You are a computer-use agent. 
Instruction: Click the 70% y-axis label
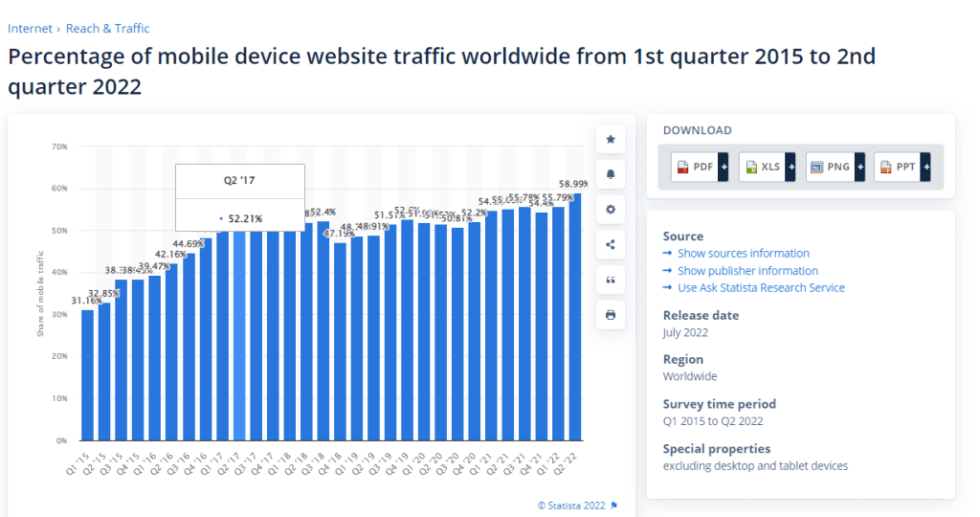pyautogui.click(x=59, y=146)
